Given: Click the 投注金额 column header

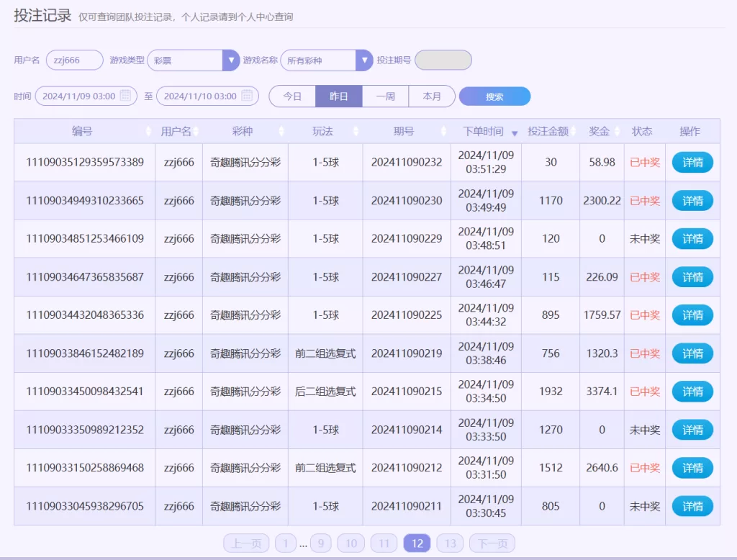Looking at the screenshot, I should [x=548, y=131].
